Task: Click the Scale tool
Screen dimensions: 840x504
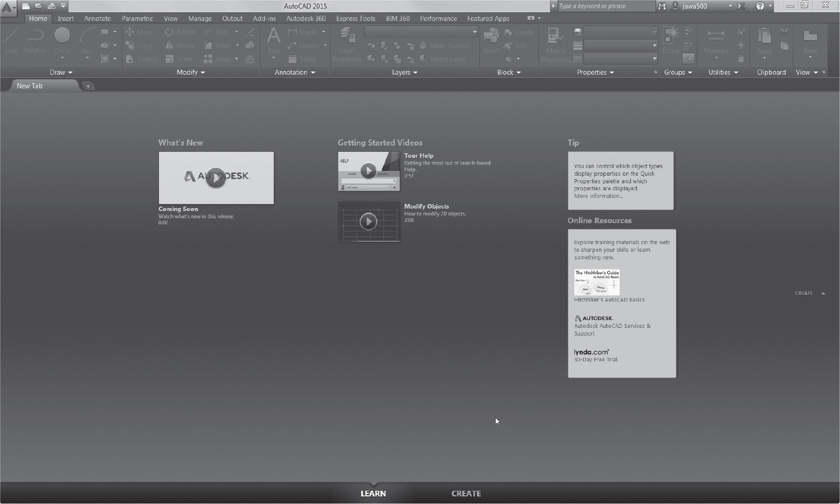Action: point(179,59)
